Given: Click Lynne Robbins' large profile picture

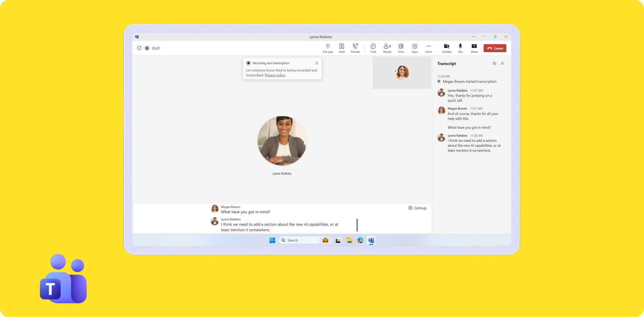Looking at the screenshot, I should click(x=282, y=141).
